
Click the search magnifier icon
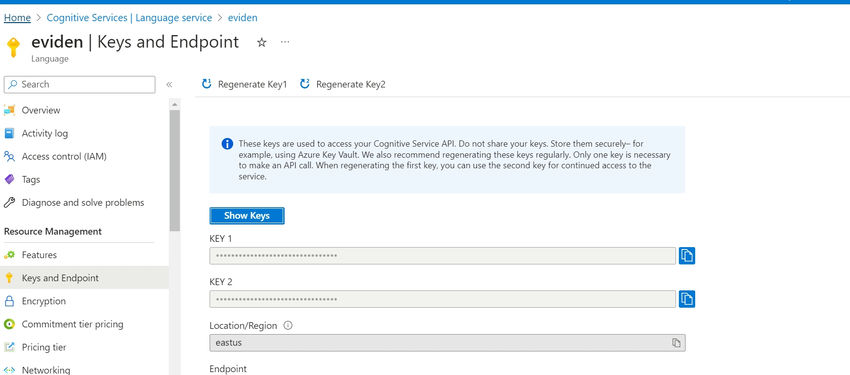[x=14, y=85]
